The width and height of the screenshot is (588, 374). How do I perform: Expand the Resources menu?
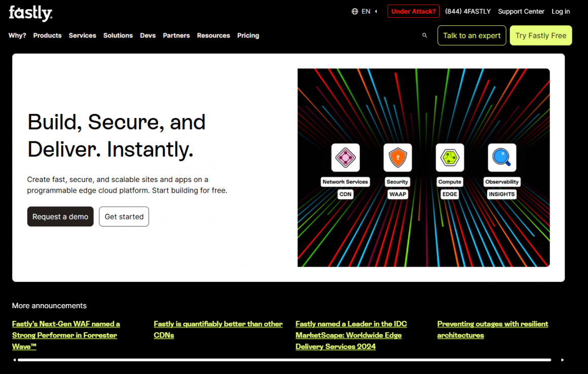click(213, 35)
